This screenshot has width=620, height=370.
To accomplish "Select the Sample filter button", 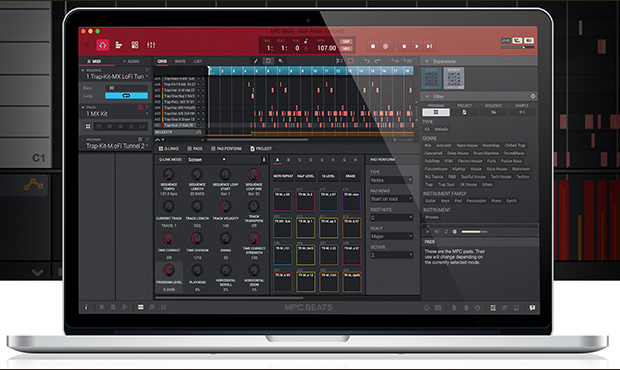I will [x=522, y=112].
